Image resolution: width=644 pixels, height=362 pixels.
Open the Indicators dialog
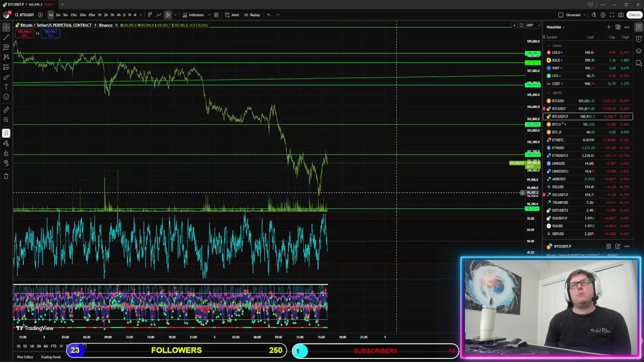[x=193, y=15]
